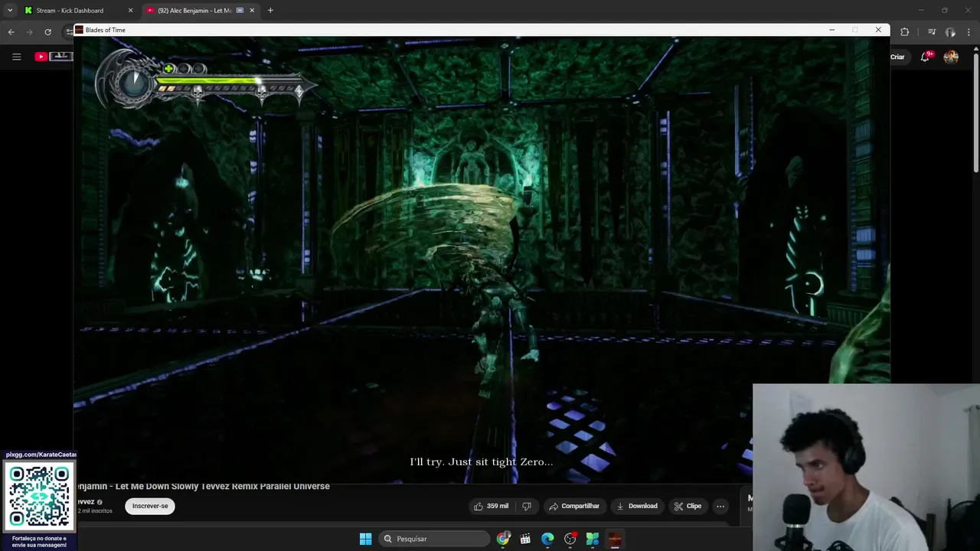This screenshot has width=980, height=551.
Task: Like the video with 359 mil thumbs up
Action: (x=491, y=506)
